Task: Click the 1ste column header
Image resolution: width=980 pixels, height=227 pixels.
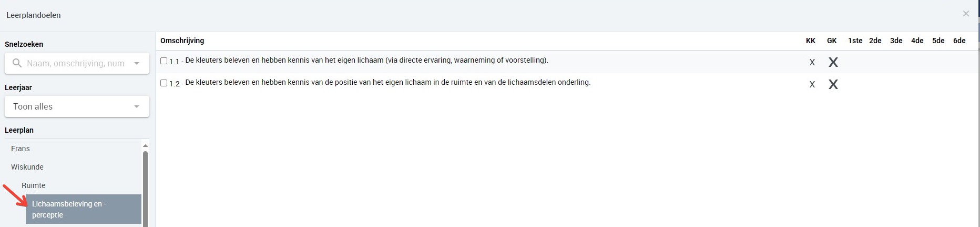Action: pos(855,41)
